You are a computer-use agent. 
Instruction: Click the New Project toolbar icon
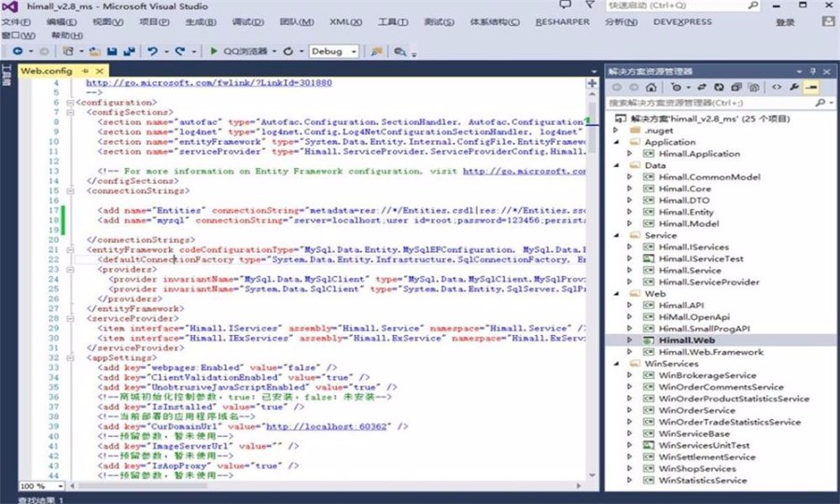pyautogui.click(x=68, y=51)
